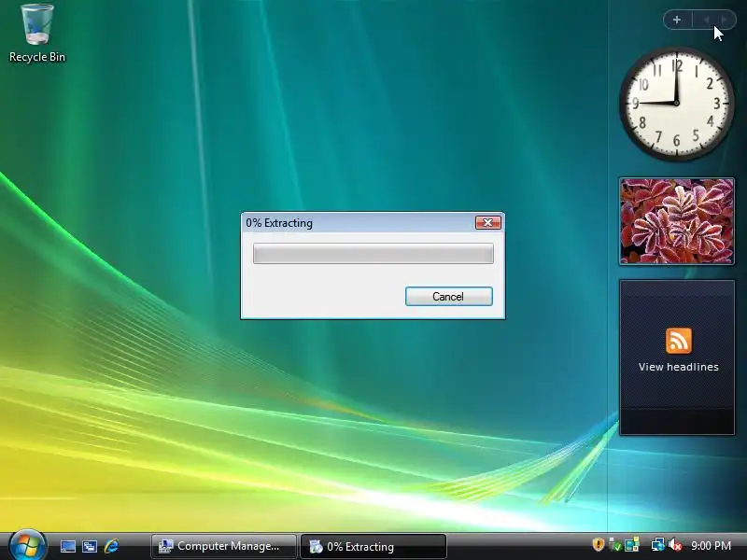Cancel the extraction
This screenshot has height=560, width=747.
coord(449,296)
